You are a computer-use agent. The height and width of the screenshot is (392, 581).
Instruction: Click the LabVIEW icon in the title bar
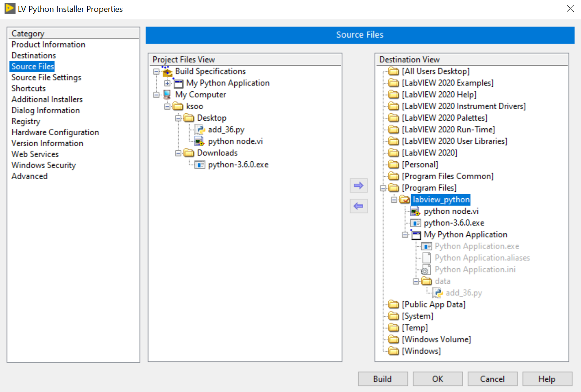tap(10, 8)
